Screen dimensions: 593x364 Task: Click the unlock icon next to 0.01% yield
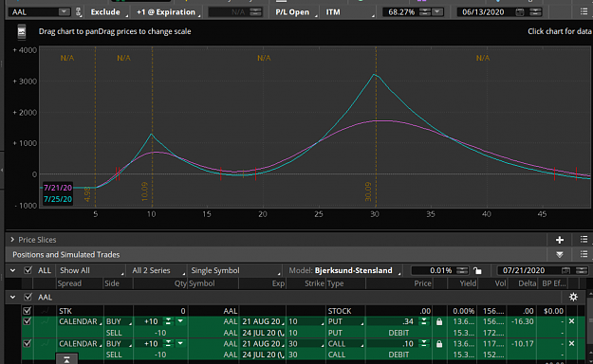click(x=477, y=271)
